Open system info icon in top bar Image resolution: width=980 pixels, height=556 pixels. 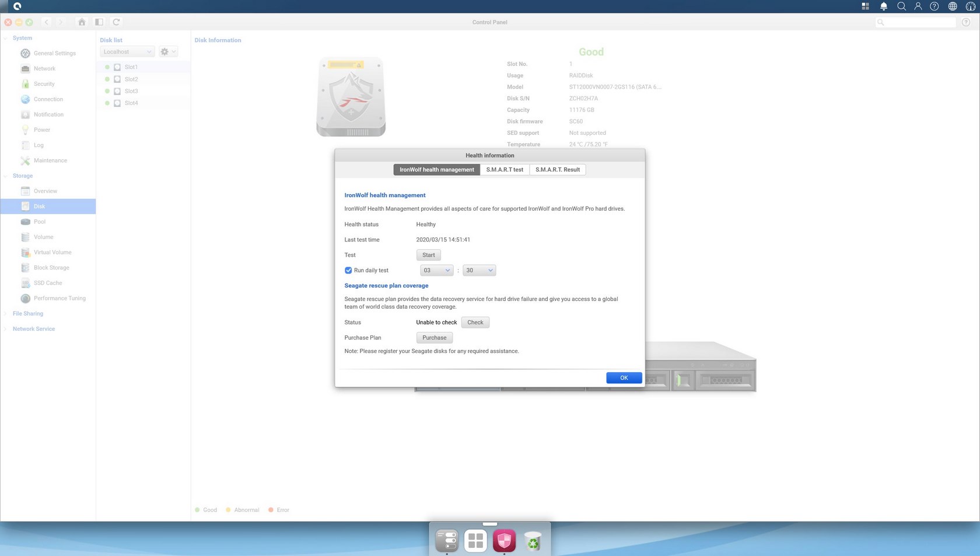970,6
